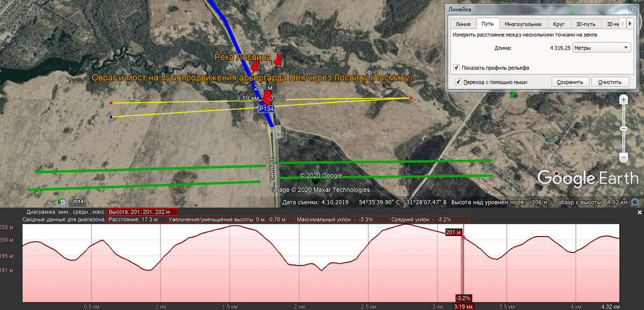
Task: Click the 2014 imagery date label
Action: click(x=77, y=202)
